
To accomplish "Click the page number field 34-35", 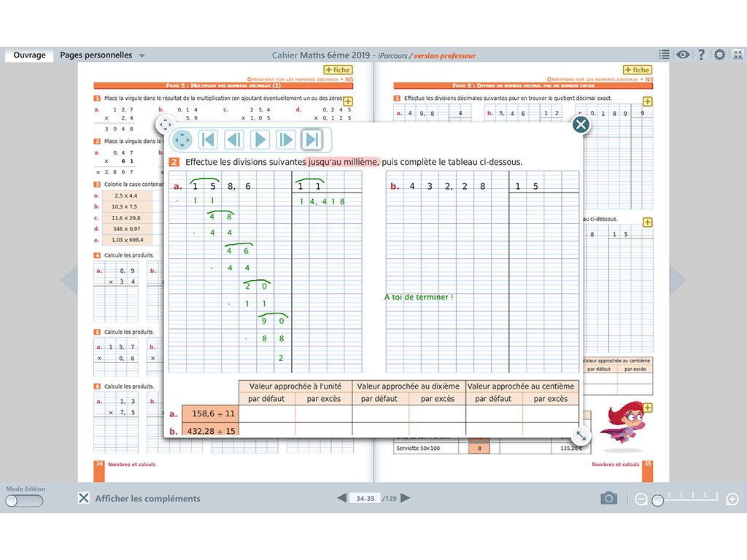I will 364,499.
